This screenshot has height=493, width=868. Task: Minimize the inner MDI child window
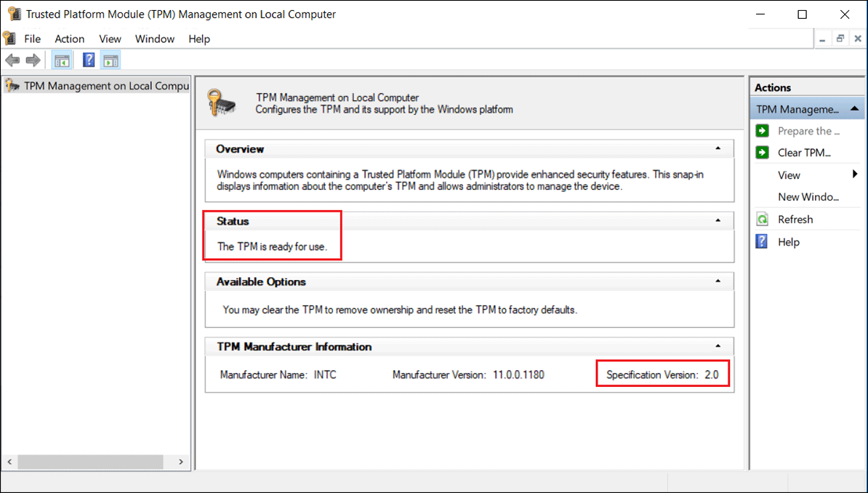(x=823, y=39)
